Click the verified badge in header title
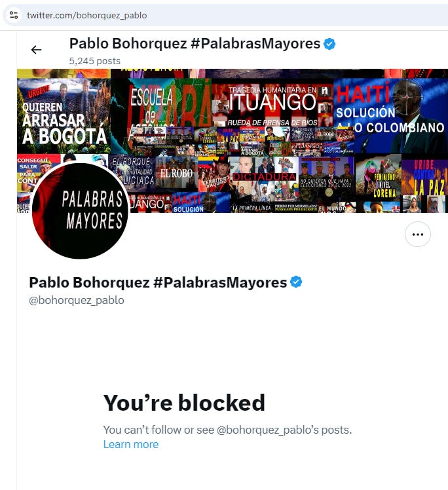 click(x=329, y=44)
